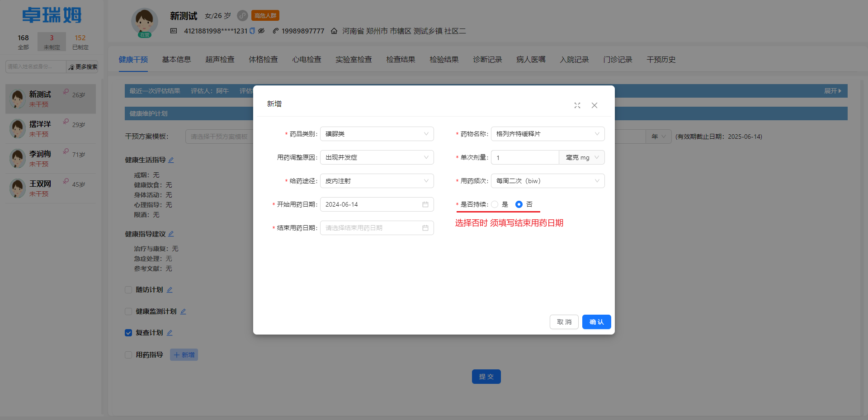Uncheck the 复查计划 checkbox

click(128, 333)
